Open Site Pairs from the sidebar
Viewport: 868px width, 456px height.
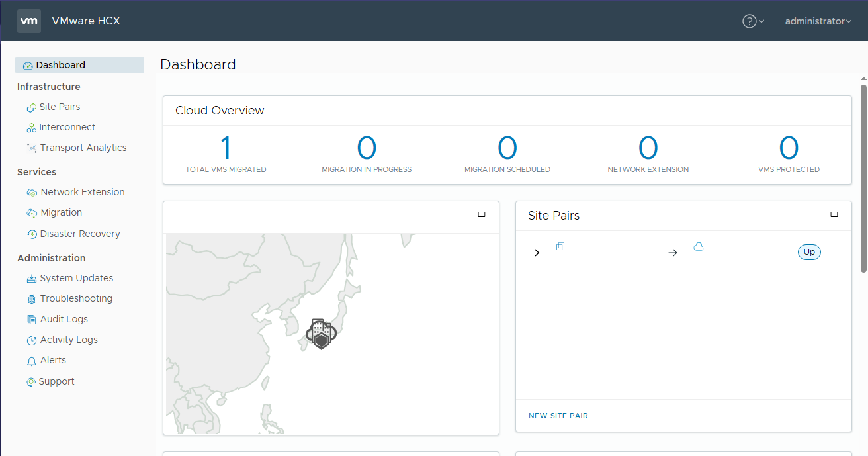60,107
